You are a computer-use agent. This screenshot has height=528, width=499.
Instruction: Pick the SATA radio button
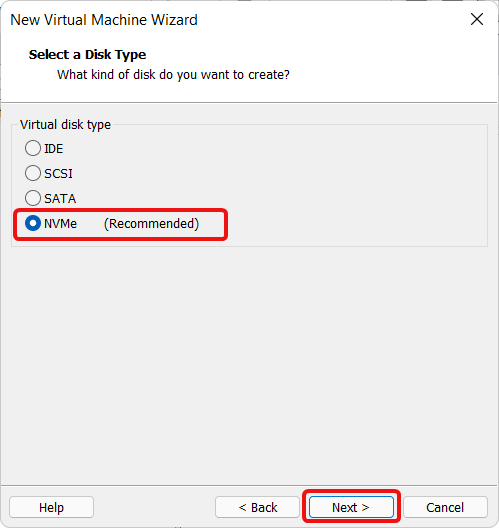[33, 198]
